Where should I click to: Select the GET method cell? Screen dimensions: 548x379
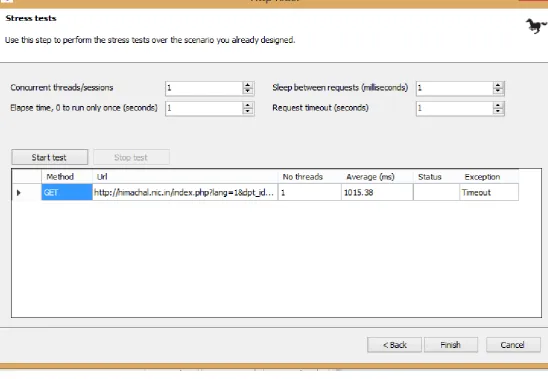(x=67, y=192)
